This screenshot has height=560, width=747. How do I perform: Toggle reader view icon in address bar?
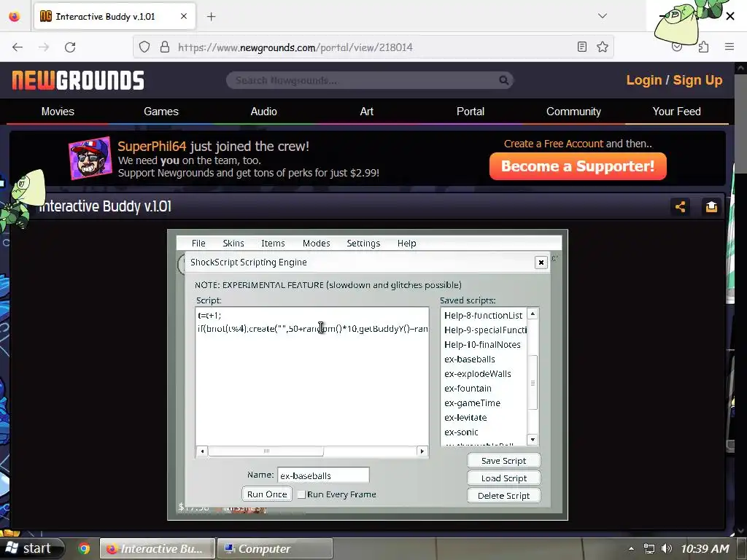pyautogui.click(x=581, y=47)
